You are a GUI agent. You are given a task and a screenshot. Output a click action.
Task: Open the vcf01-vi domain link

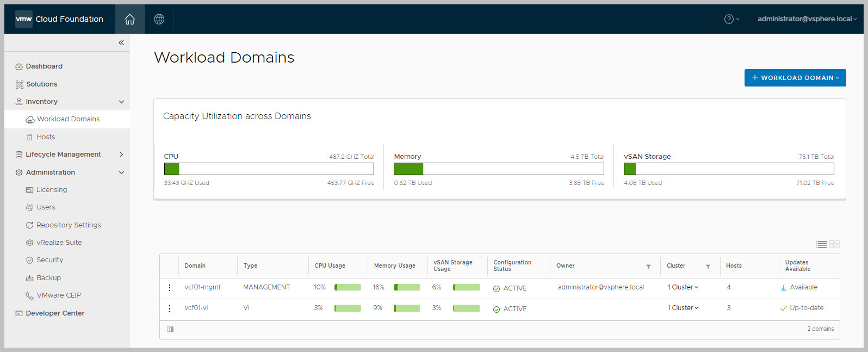[196, 308]
